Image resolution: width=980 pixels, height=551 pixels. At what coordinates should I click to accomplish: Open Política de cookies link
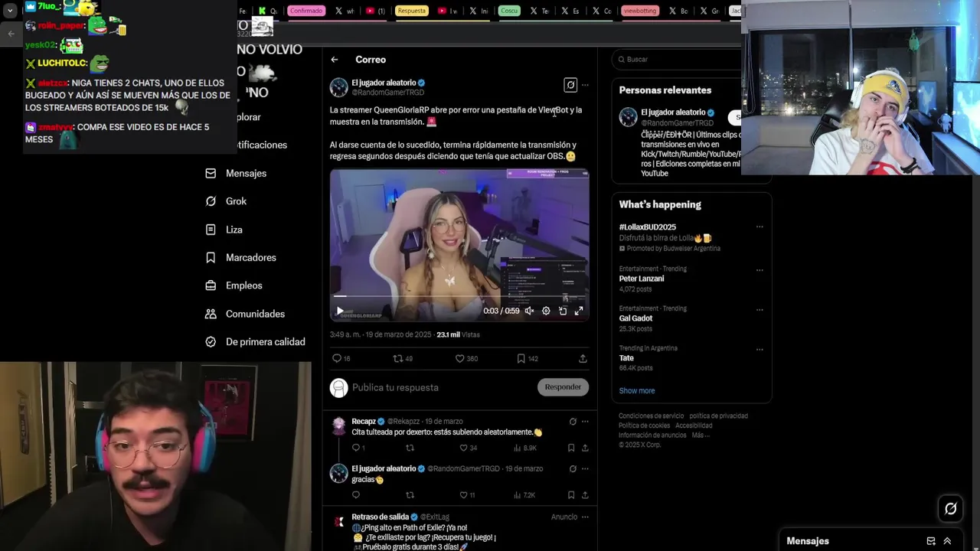pyautogui.click(x=644, y=425)
